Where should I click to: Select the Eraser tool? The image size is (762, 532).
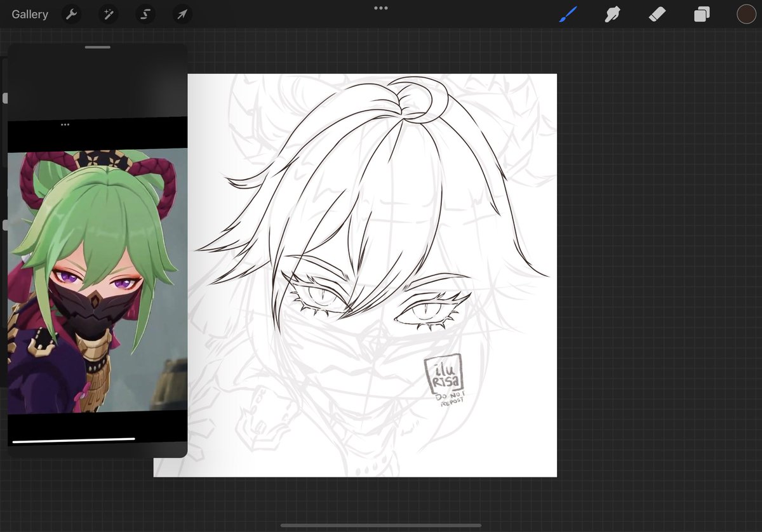(657, 14)
